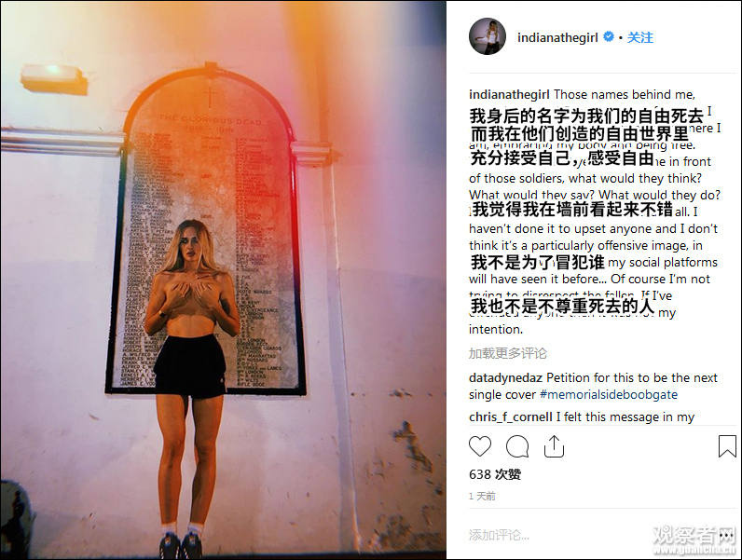This screenshot has width=742, height=560.
Task: Open indianathegirl username in the header
Action: pos(557,37)
